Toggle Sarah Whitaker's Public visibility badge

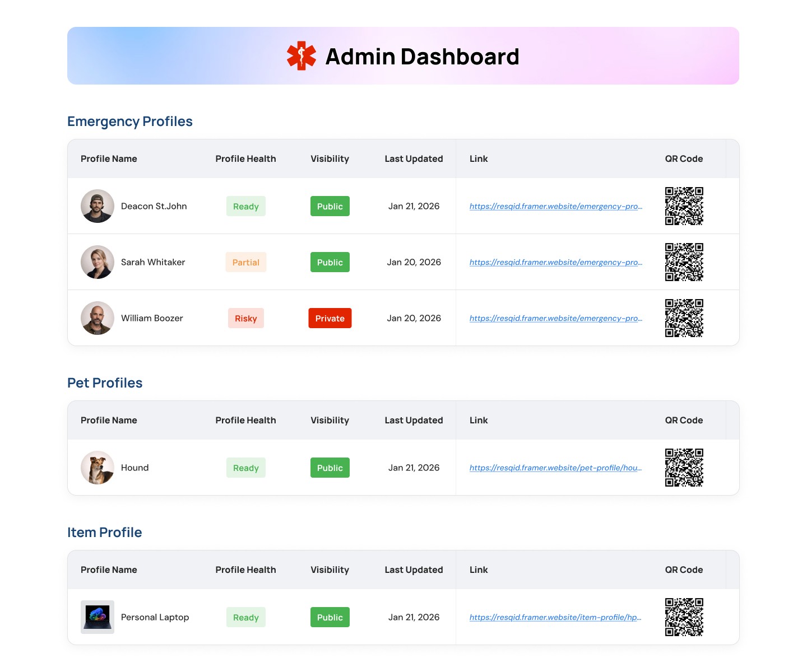click(x=330, y=262)
